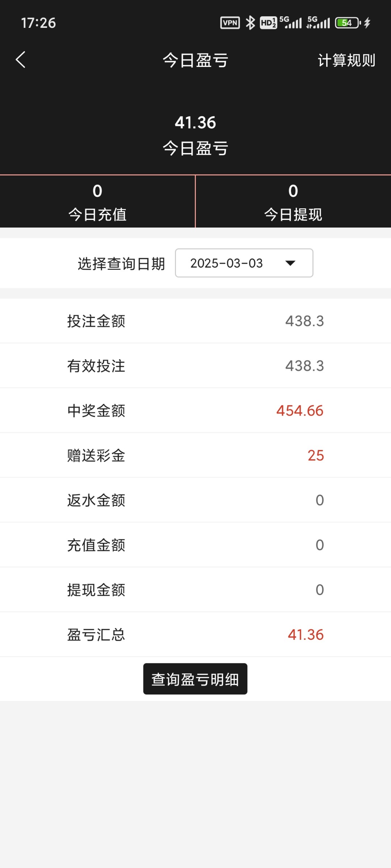This screenshot has height=868, width=391.
Task: Tap the 17:26 status bar clock
Action: point(38,23)
